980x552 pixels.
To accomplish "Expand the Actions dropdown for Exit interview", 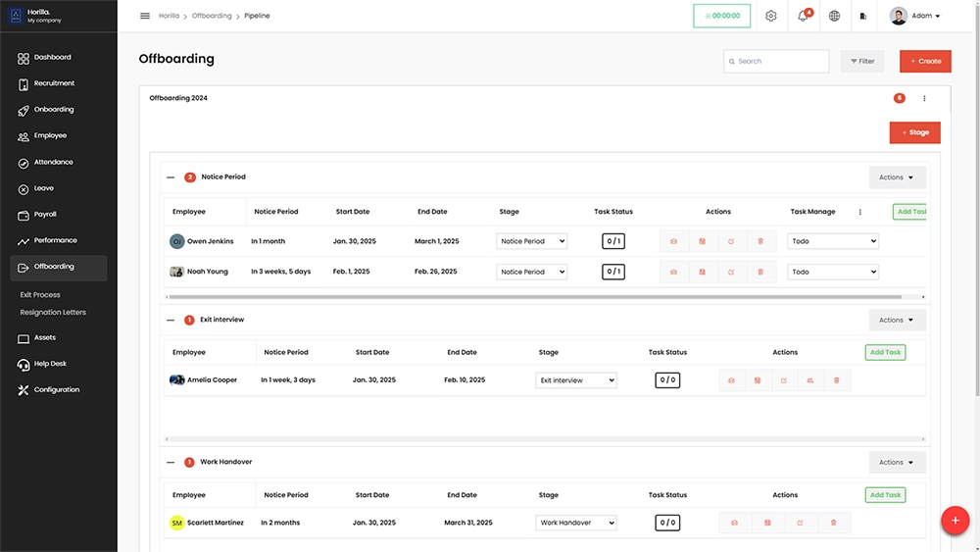I will 897,320.
